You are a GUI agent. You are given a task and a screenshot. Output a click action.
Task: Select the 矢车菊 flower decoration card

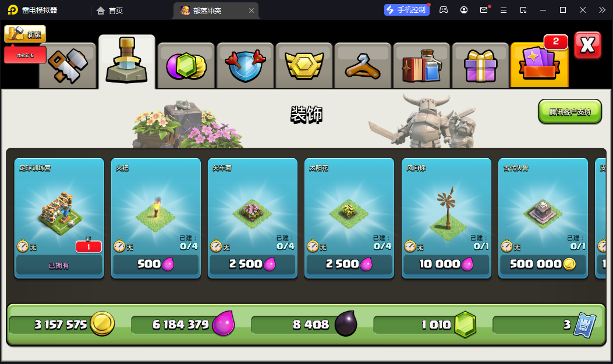253,218
